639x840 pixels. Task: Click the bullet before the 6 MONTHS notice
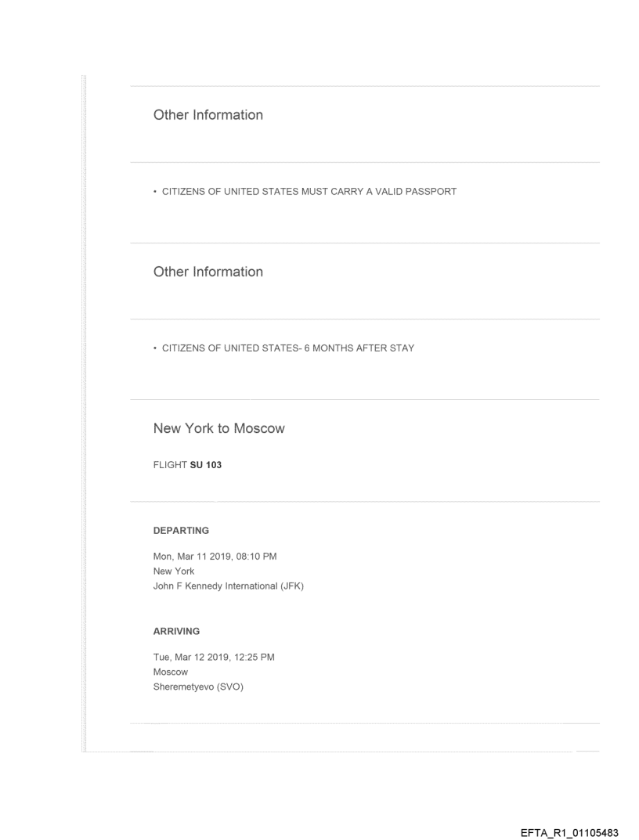(x=155, y=348)
